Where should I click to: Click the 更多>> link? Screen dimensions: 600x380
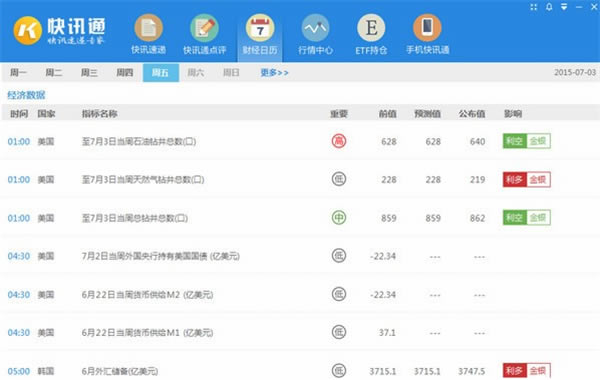click(274, 73)
